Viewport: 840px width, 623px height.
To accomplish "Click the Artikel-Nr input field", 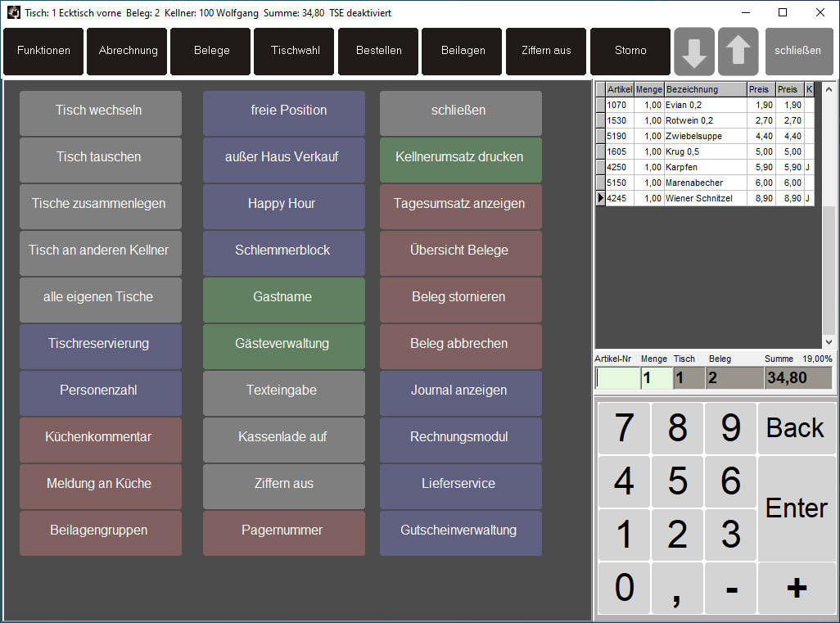I will (617, 377).
